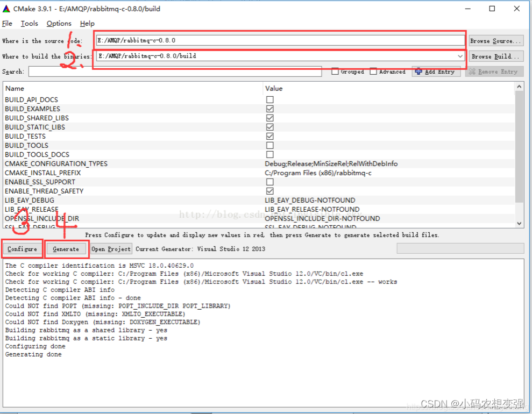Image resolution: width=532 pixels, height=414 pixels.
Task: Click the X icon on Remove Entry
Action: (x=472, y=72)
